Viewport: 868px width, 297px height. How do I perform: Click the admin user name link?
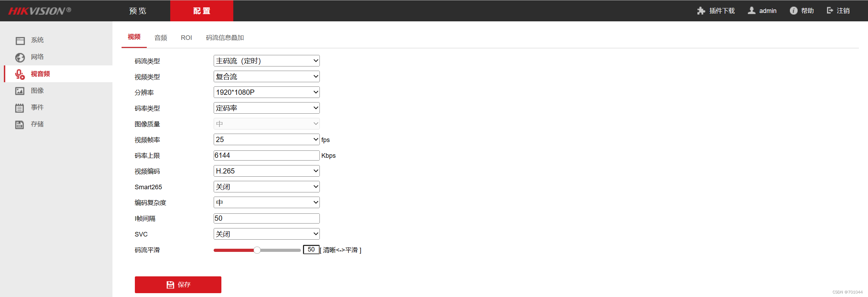[768, 11]
